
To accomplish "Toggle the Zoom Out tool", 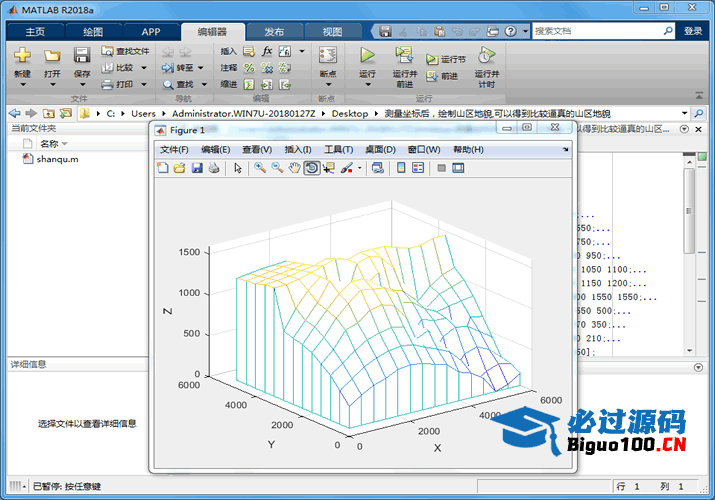I will pos(277,168).
